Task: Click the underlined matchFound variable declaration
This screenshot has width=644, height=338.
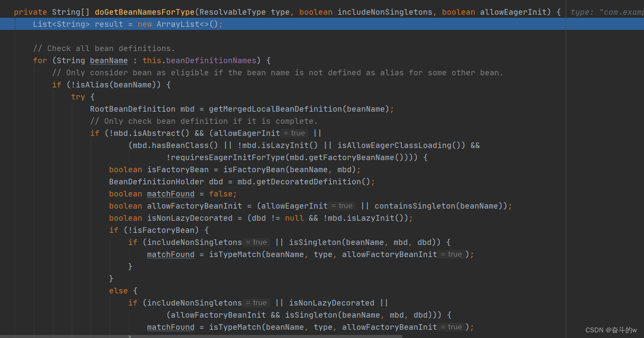Action: (x=170, y=193)
